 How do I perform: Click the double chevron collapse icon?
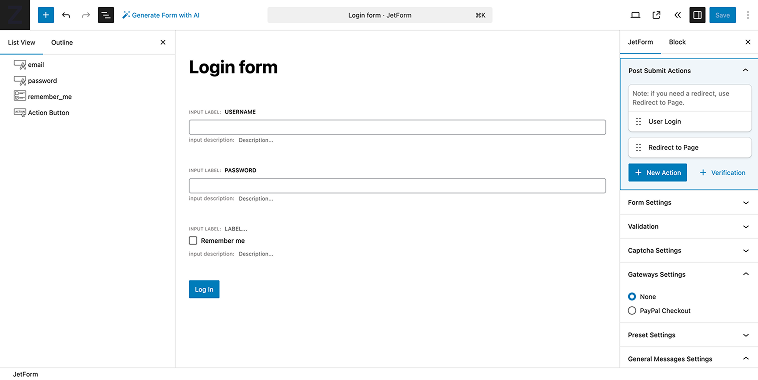click(677, 15)
